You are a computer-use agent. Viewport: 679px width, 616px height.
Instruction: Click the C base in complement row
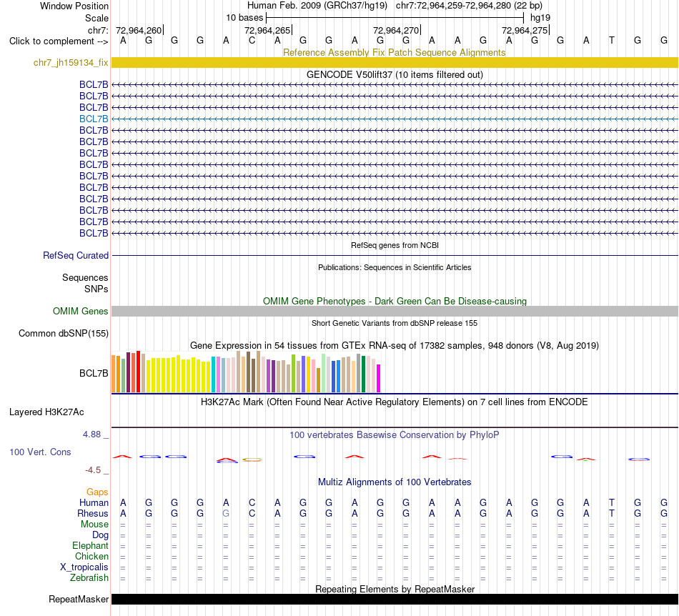click(x=252, y=41)
